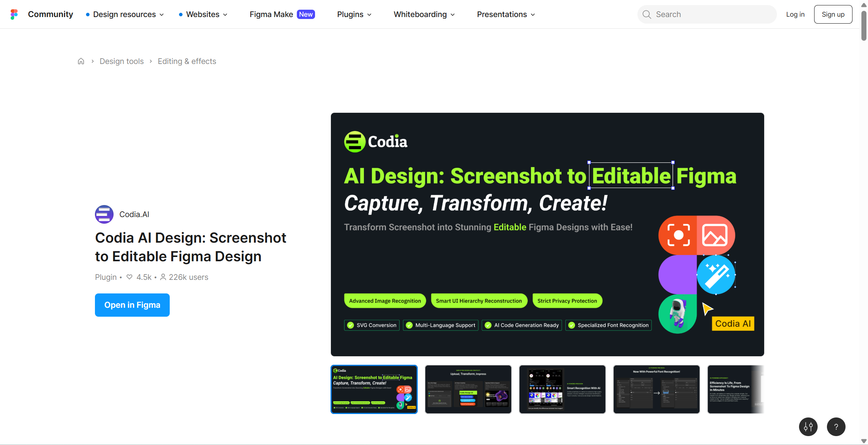Click the Figma logo icon

14,14
